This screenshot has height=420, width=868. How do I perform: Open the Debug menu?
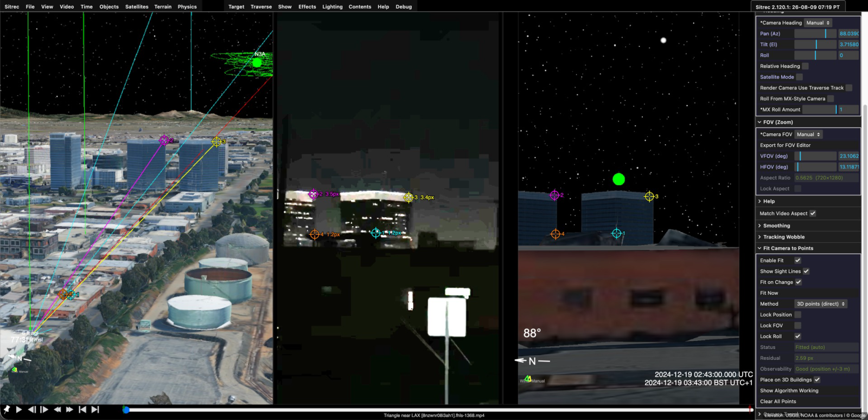point(404,7)
